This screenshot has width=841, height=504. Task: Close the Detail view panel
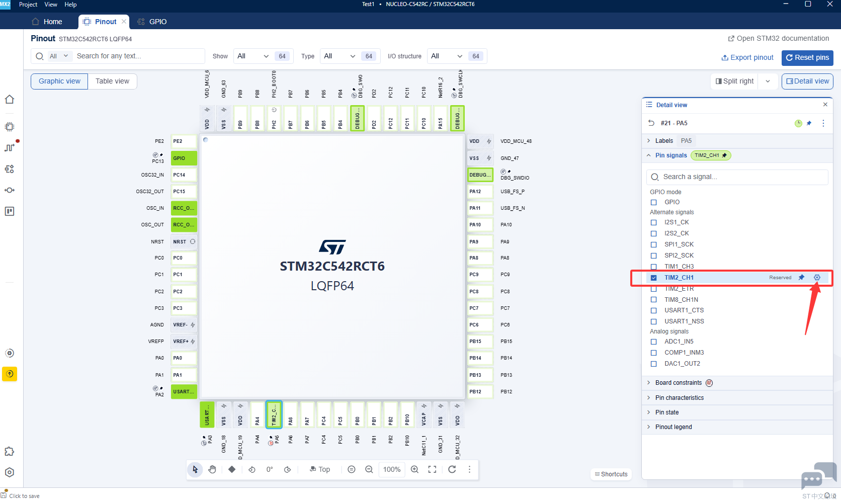click(x=825, y=105)
